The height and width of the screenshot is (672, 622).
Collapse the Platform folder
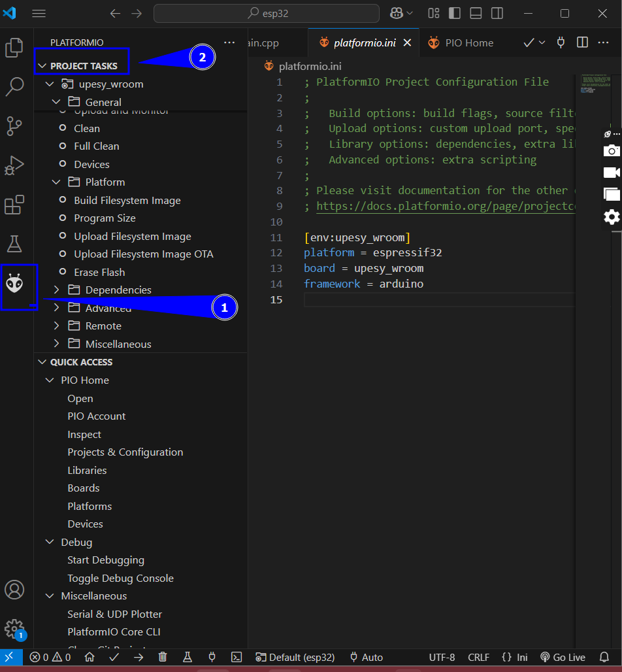(56, 182)
